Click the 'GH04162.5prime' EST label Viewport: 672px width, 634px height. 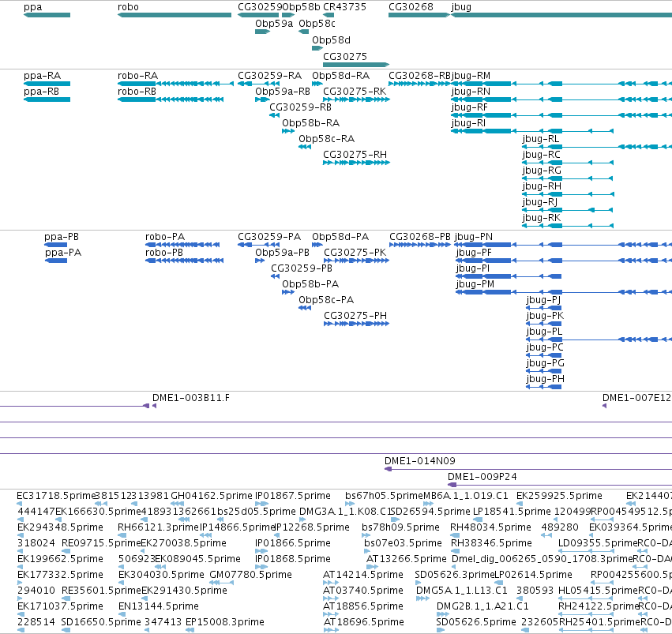tap(212, 496)
